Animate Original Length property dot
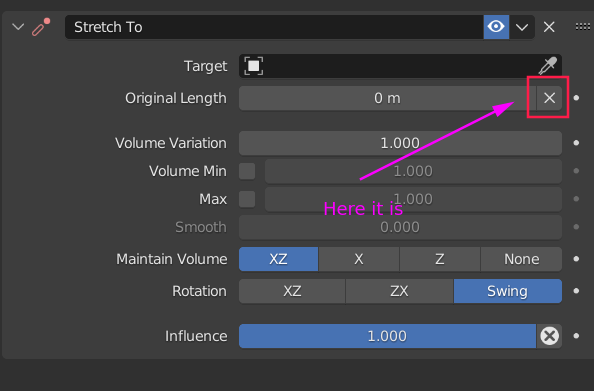 (x=576, y=98)
